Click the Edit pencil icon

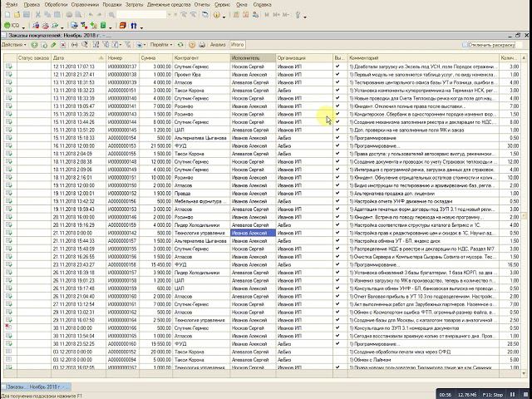click(53, 45)
